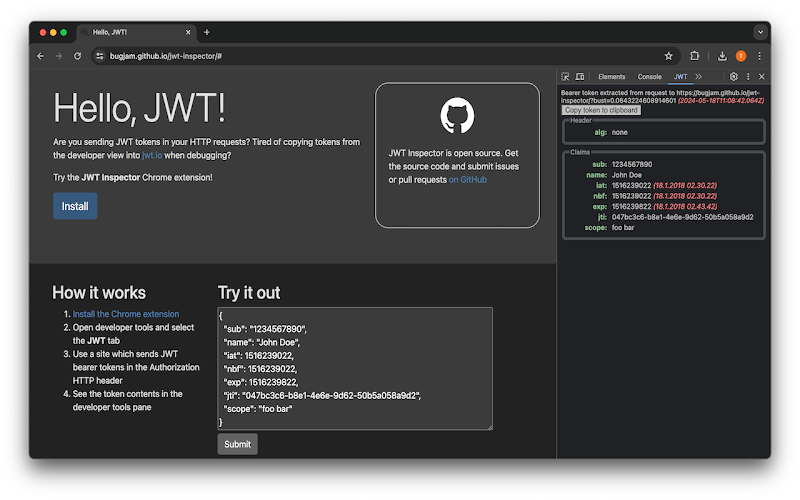
Task: Open Chrome's three-dot menu
Action: 759,56
